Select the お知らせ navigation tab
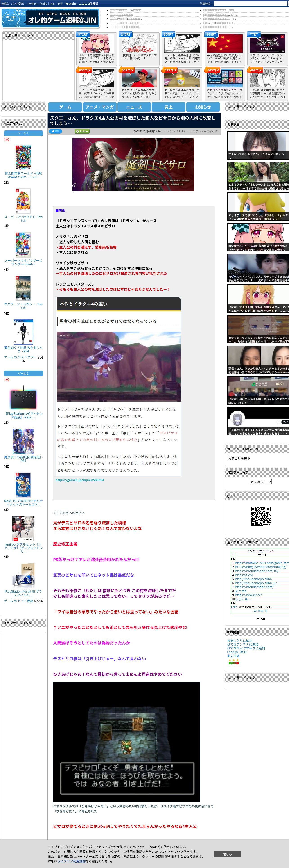Viewport: 289px width, 868px height. 203,107
